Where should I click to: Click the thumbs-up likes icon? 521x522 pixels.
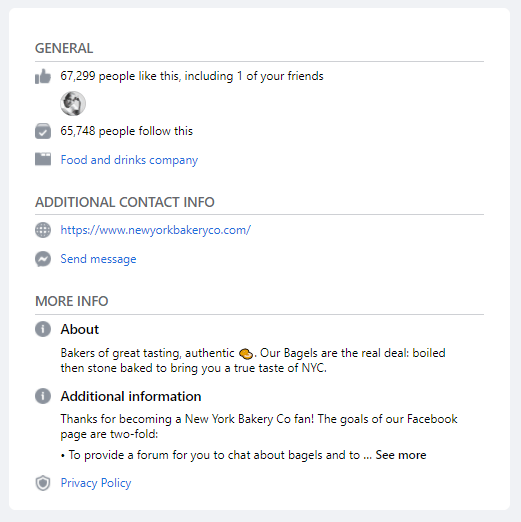pyautogui.click(x=43, y=76)
